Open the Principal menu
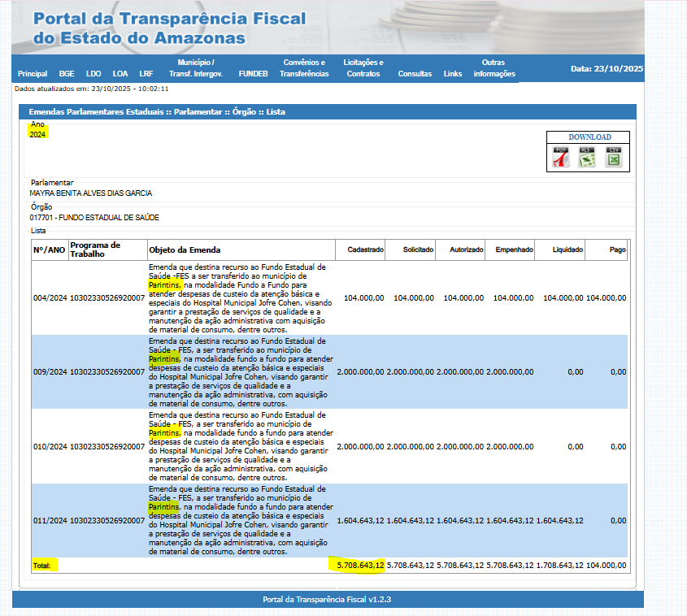This screenshot has height=616, width=687. (33, 73)
